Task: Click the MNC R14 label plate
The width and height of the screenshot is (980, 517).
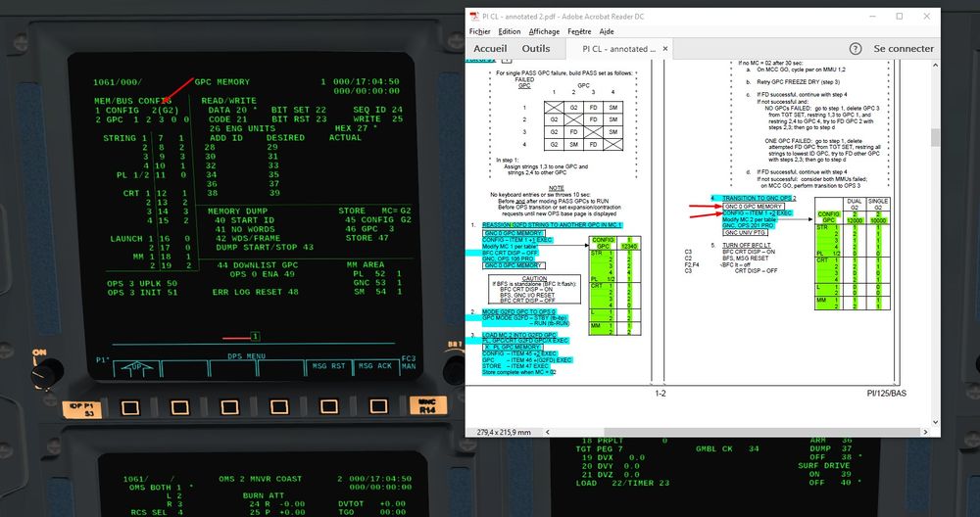Action: [x=427, y=405]
